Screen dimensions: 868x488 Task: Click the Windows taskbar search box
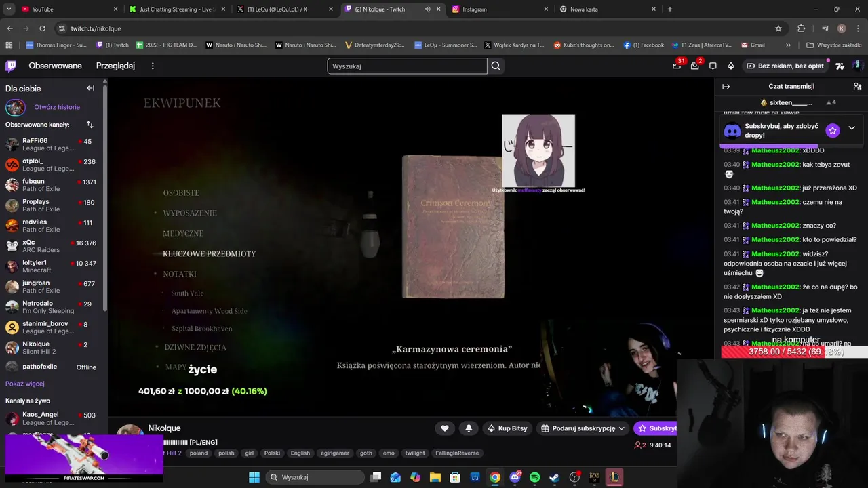(x=315, y=477)
